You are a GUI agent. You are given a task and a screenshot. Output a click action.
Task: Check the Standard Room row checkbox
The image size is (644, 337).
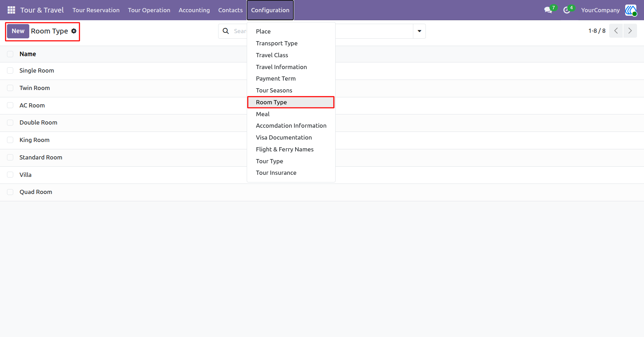pyautogui.click(x=10, y=157)
